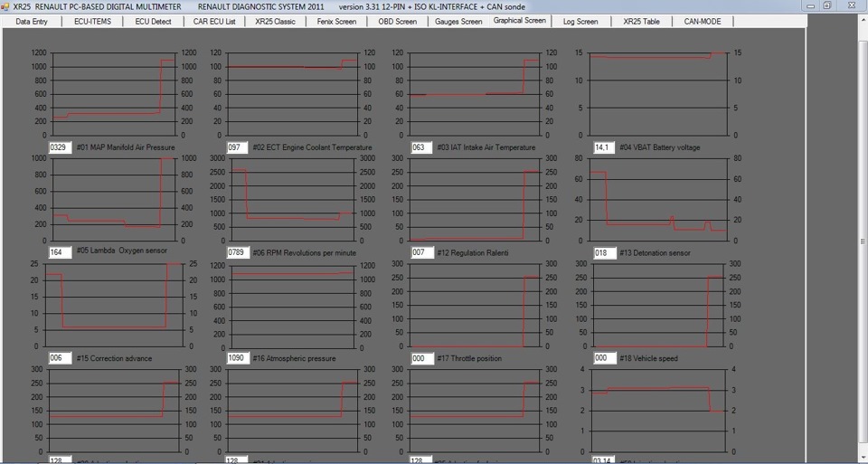Viewport: 868px width, 464px height.
Task: Click the ECT Engine Coolant Temperature value box
Action: (237, 147)
